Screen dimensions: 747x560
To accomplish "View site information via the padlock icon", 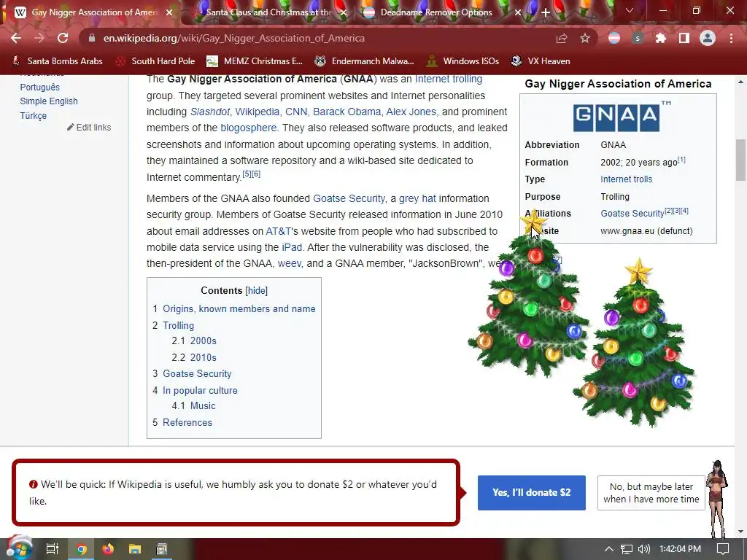I will (92, 38).
